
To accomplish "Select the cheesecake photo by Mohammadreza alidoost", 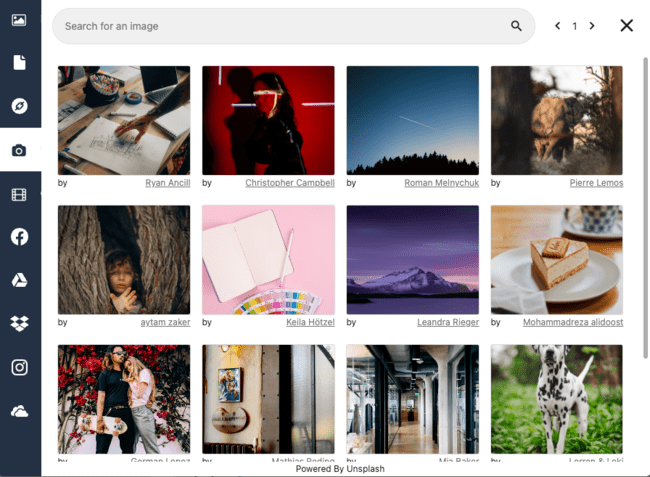I will pos(557,260).
